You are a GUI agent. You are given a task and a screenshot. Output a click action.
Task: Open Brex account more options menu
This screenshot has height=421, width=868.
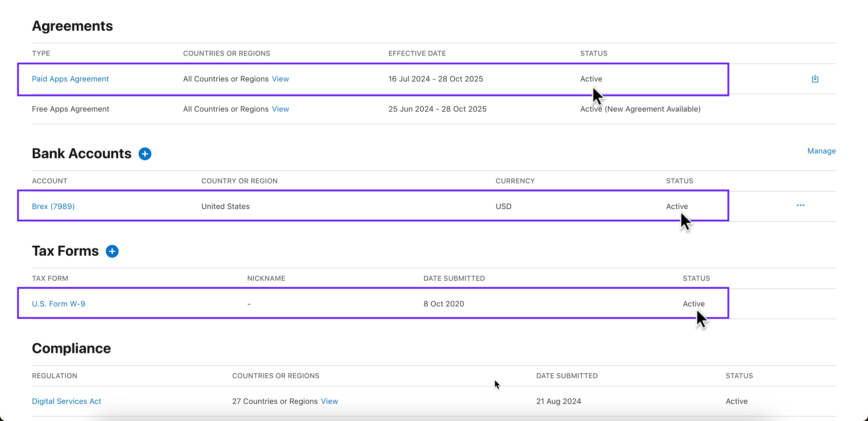(x=800, y=205)
